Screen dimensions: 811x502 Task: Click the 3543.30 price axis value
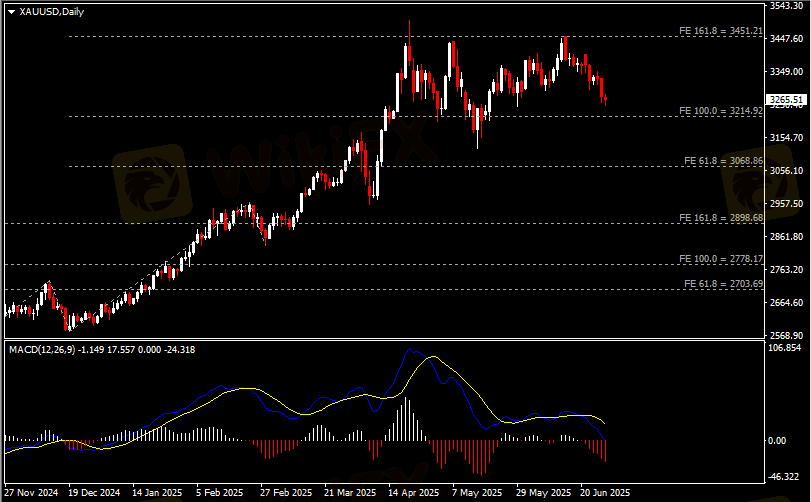click(786, 6)
